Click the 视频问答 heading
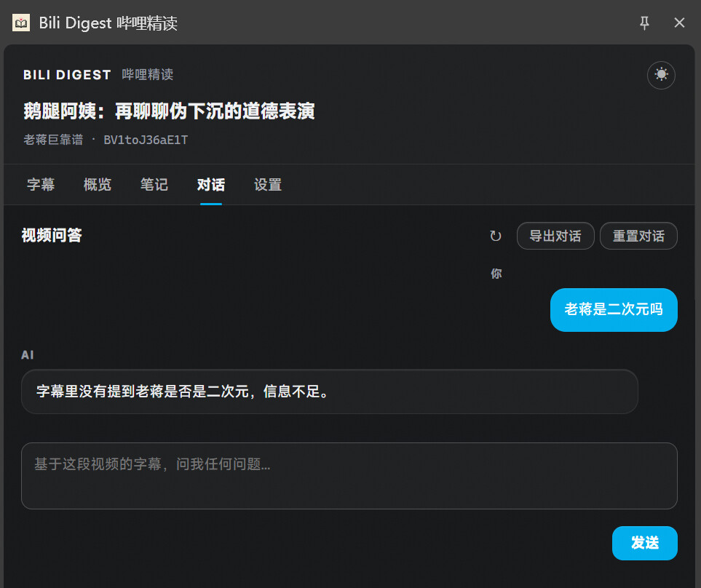Image resolution: width=701 pixels, height=588 pixels. pyautogui.click(x=52, y=236)
